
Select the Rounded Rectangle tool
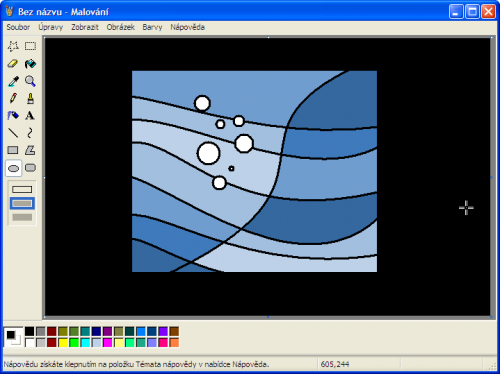point(30,168)
